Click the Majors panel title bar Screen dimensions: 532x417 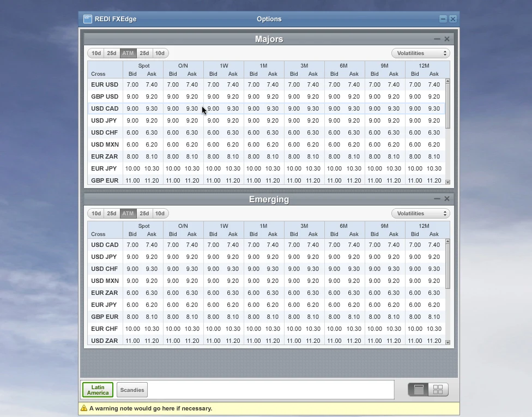pos(269,39)
